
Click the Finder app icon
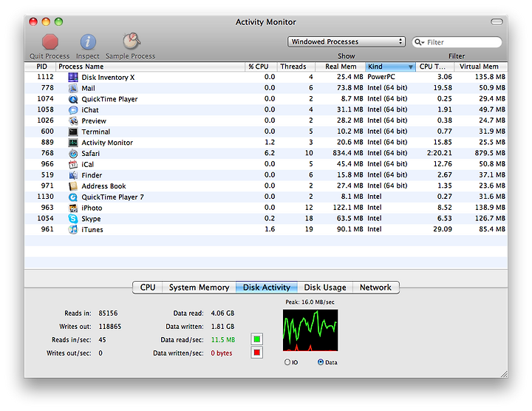point(73,175)
